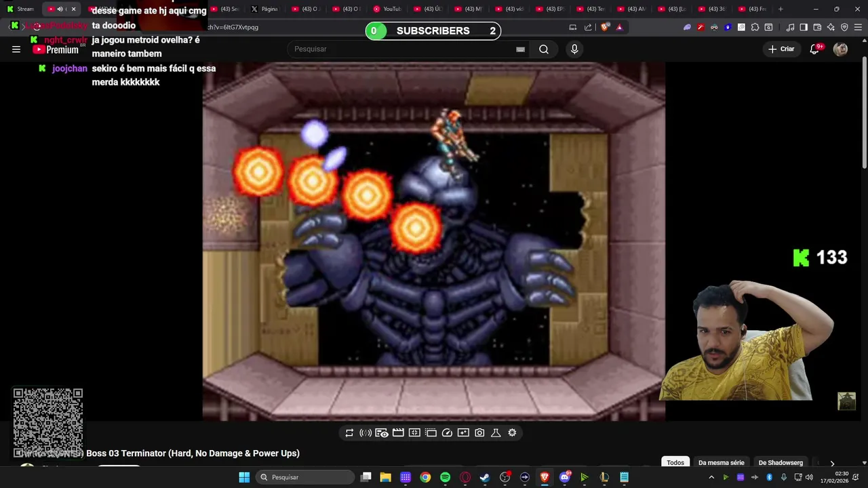Take a screenshot with camera icon
The image size is (868, 488).
point(479,433)
